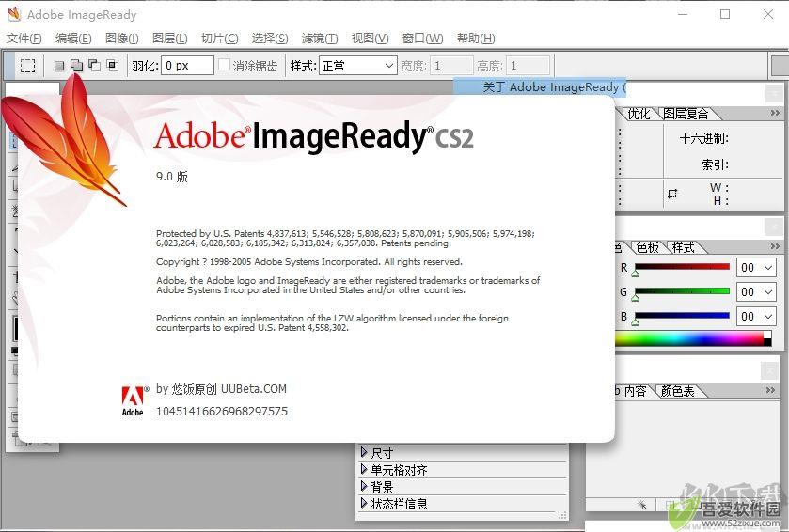Switch to the 样式 panel tab

coord(684,247)
